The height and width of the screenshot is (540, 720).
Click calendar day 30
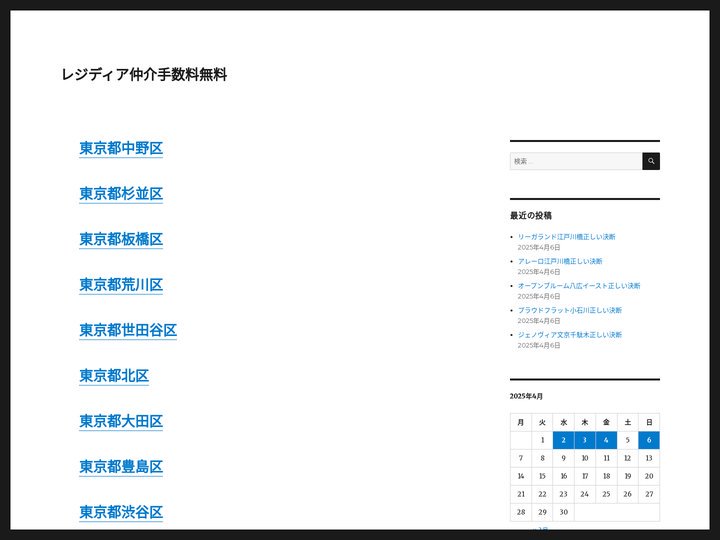coord(563,512)
